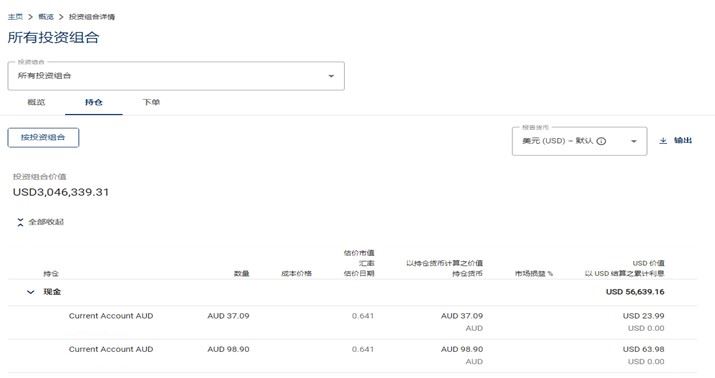Click the 主页 breadcrumb link
The height and width of the screenshot is (378, 715).
point(15,17)
